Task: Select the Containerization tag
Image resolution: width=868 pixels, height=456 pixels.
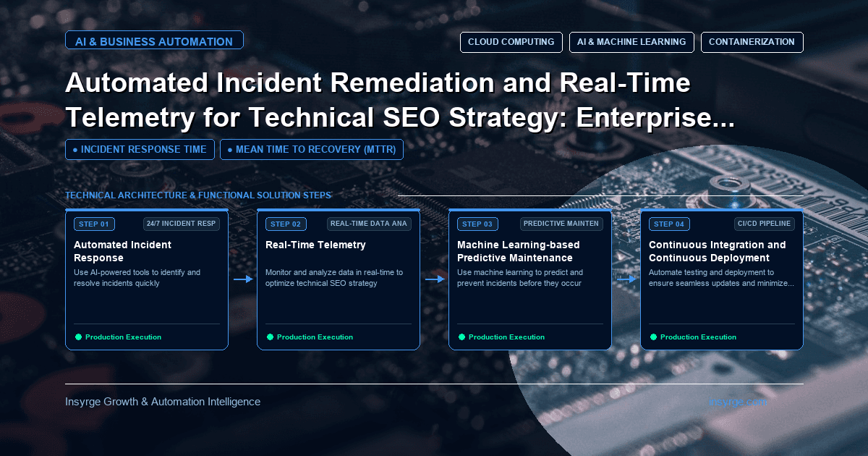Action: pos(752,42)
